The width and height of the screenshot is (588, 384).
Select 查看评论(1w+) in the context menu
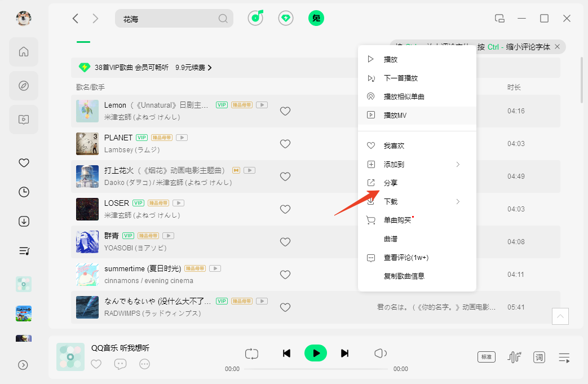[x=417, y=258]
